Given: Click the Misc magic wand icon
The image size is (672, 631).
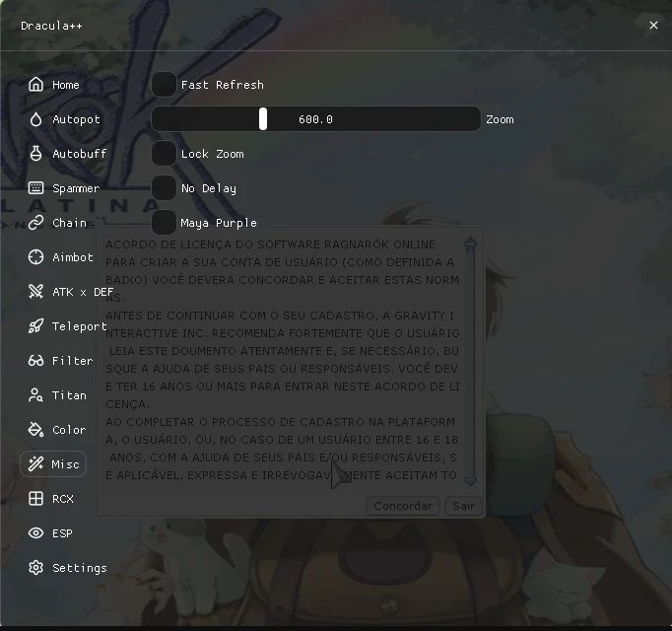Looking at the screenshot, I should pos(36,464).
